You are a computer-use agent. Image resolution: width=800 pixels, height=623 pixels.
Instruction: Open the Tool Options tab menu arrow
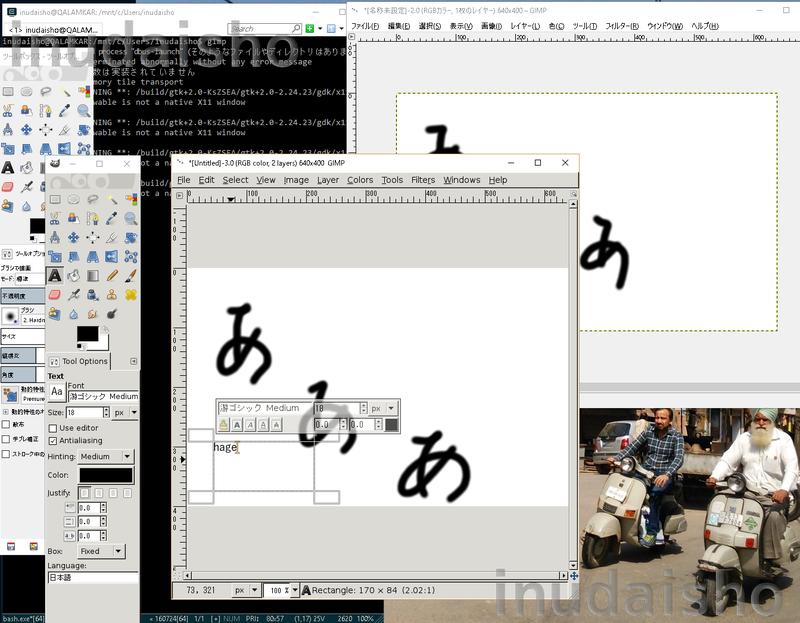[134, 361]
